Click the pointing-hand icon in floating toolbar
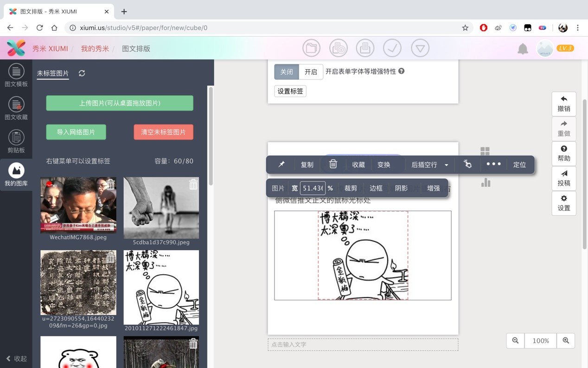588x368 pixels. click(x=467, y=164)
